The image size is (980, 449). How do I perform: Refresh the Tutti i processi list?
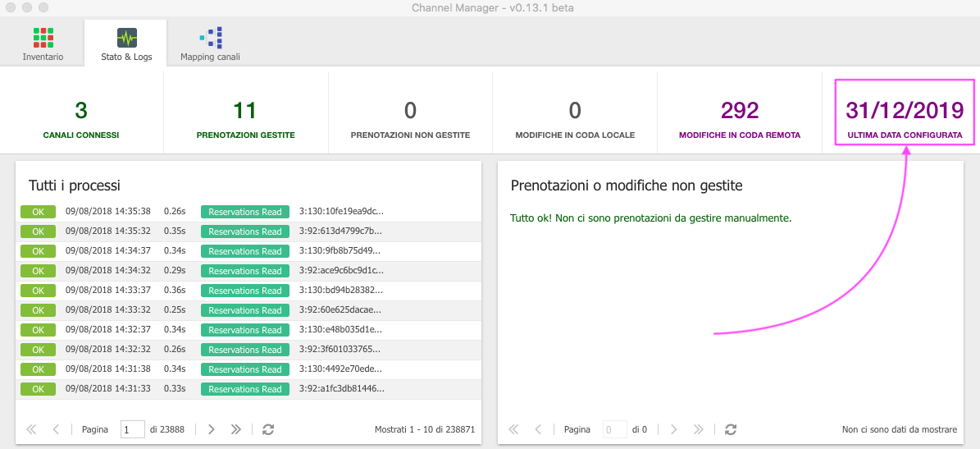(268, 429)
